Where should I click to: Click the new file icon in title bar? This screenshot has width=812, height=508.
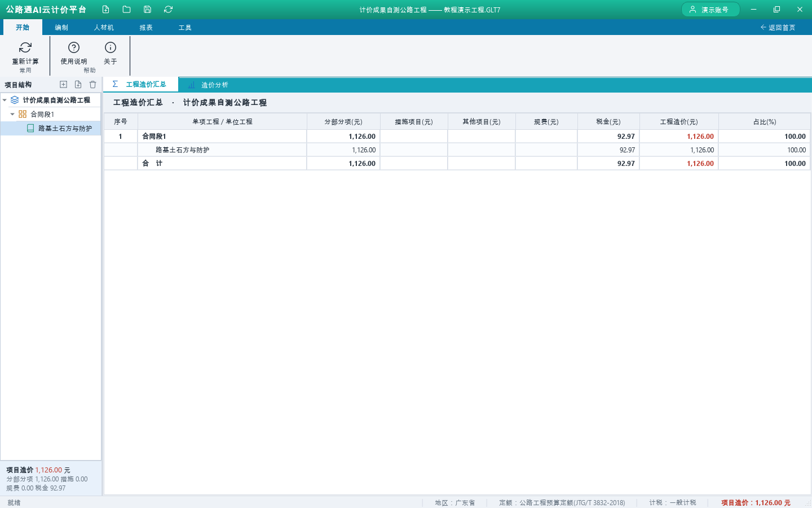click(105, 10)
